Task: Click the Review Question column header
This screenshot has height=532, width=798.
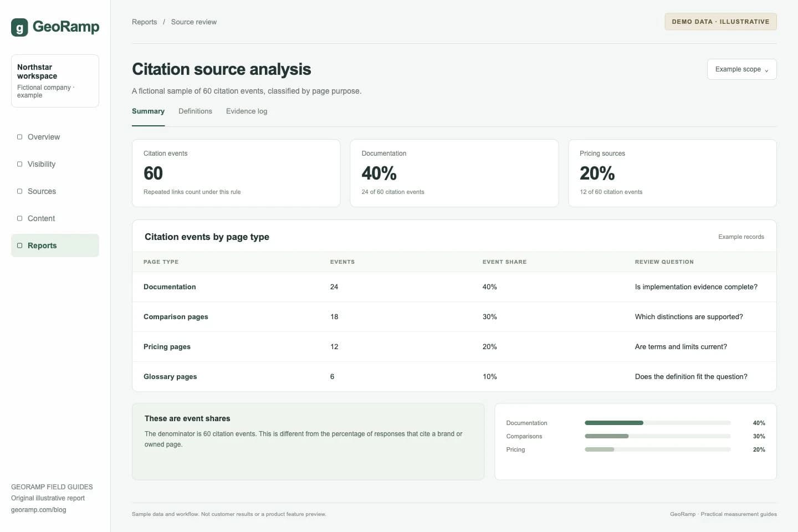Action: [664, 262]
